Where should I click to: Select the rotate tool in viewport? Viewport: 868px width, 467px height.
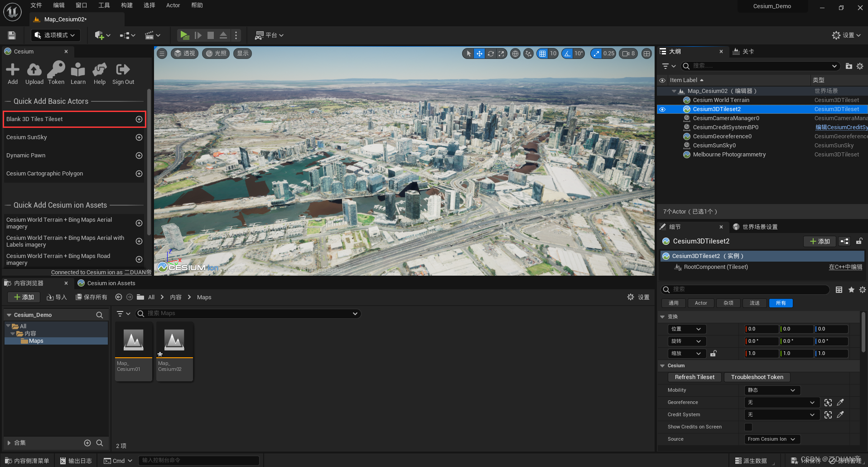point(491,54)
